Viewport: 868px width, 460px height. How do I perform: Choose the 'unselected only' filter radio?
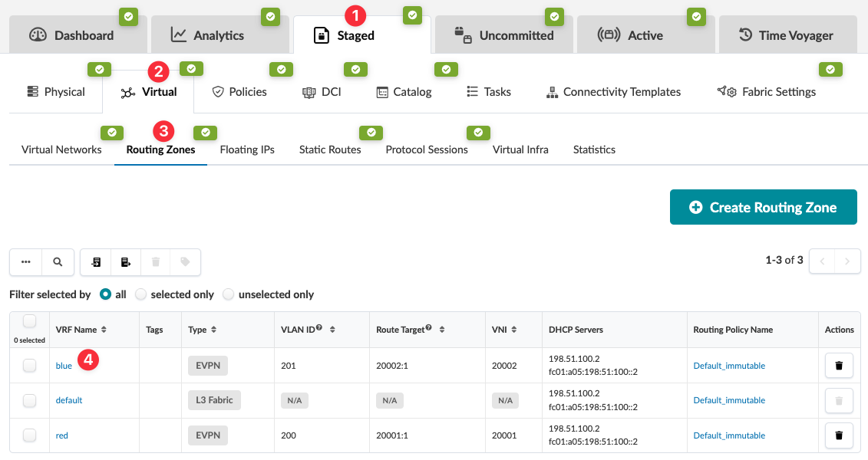229,294
